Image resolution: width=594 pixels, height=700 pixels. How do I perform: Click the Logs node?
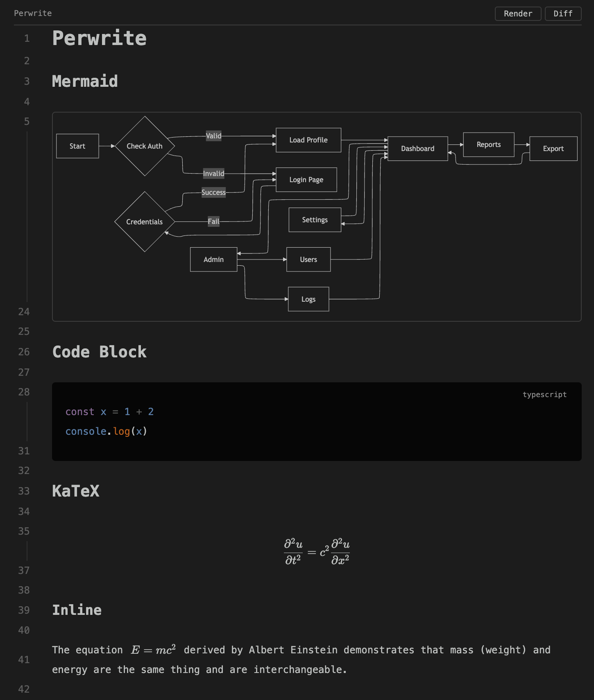point(308,299)
